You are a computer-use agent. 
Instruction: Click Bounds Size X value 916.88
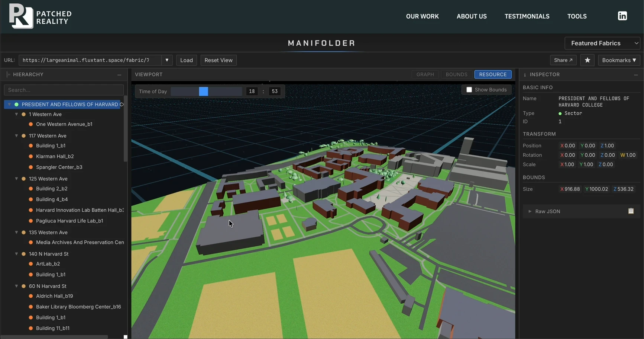(570, 189)
